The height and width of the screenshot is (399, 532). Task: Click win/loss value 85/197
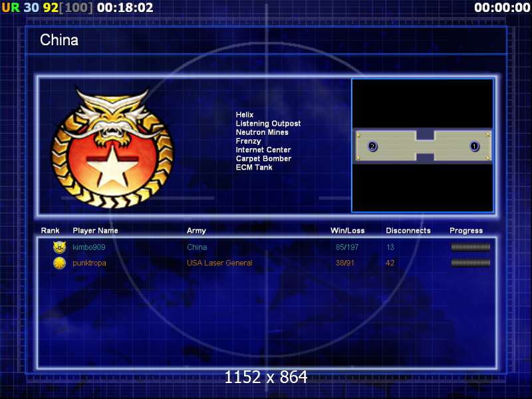[x=346, y=247]
